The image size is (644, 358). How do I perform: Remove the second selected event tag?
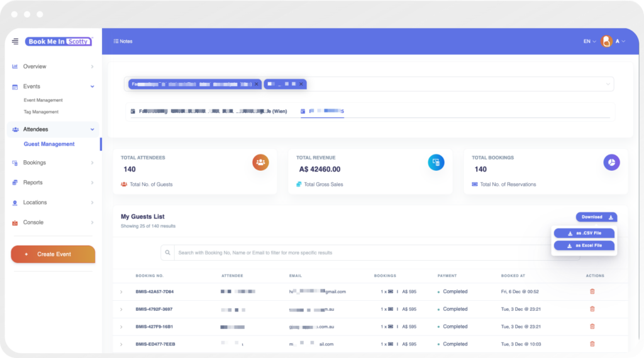[x=301, y=84]
